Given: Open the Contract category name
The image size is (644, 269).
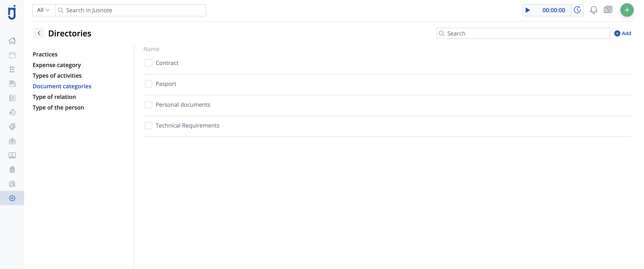Looking at the screenshot, I should coord(167,63).
